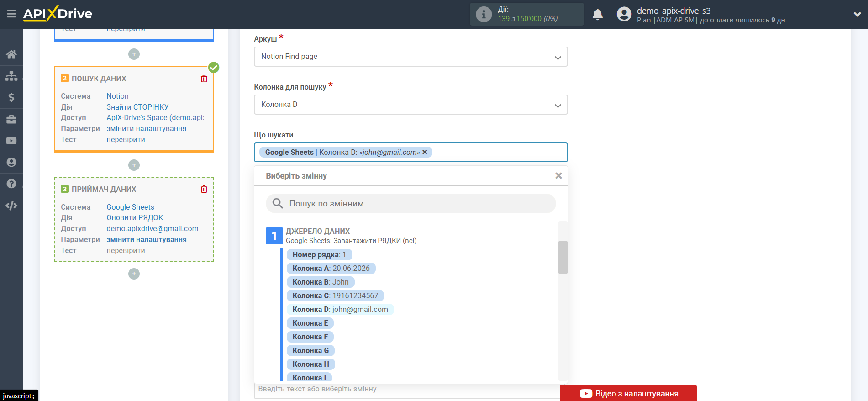
Task: Expand the account menu chevron
Action: point(857,14)
